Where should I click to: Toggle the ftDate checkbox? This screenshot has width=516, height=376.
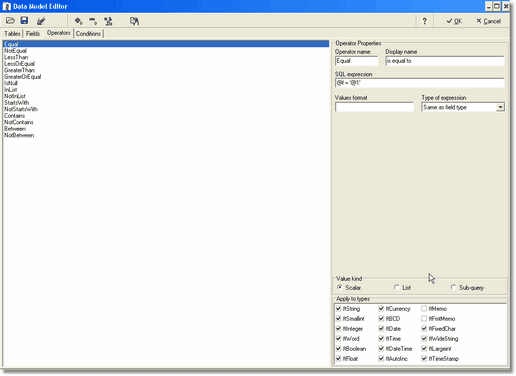381,329
